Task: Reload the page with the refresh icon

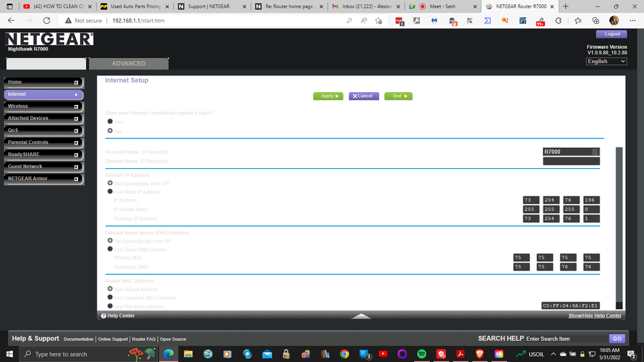Action: pos(46,21)
